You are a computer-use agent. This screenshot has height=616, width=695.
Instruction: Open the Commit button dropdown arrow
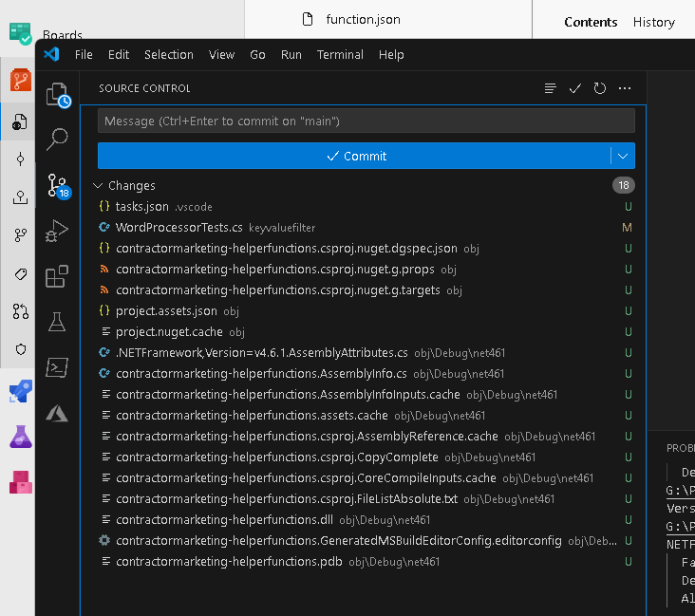tap(623, 156)
